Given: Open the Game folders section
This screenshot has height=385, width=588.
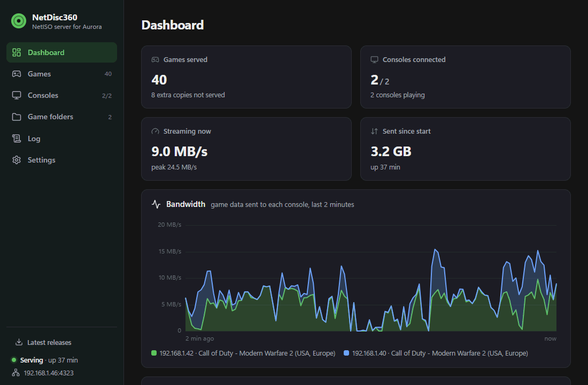Looking at the screenshot, I should point(61,117).
